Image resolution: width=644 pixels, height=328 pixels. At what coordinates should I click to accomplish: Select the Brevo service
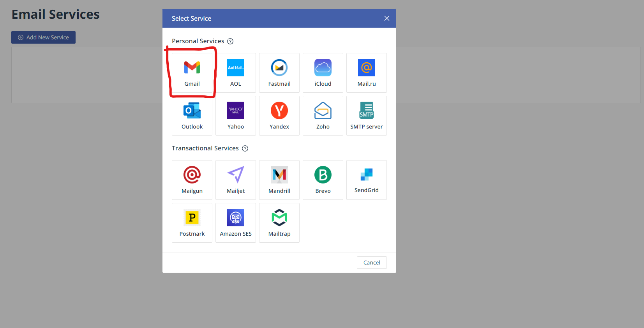coord(323,180)
